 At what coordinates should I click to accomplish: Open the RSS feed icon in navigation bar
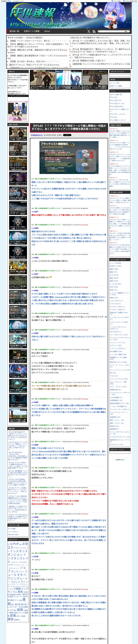(94, 31)
